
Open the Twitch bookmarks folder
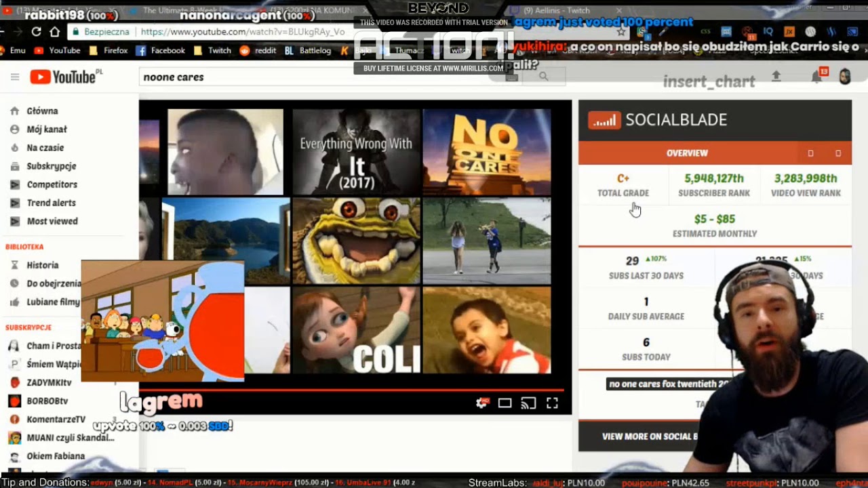click(x=212, y=50)
